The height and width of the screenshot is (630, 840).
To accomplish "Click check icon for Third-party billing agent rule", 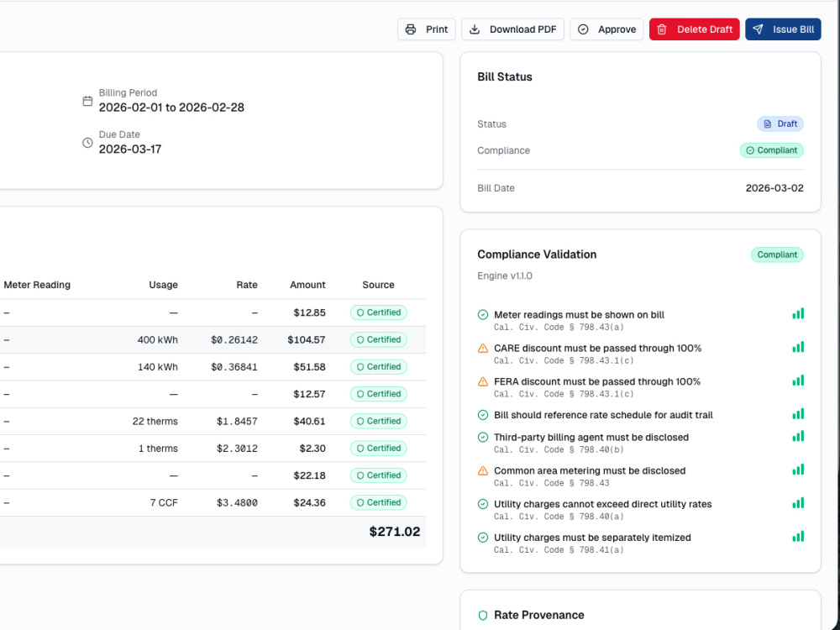I will coord(483,437).
